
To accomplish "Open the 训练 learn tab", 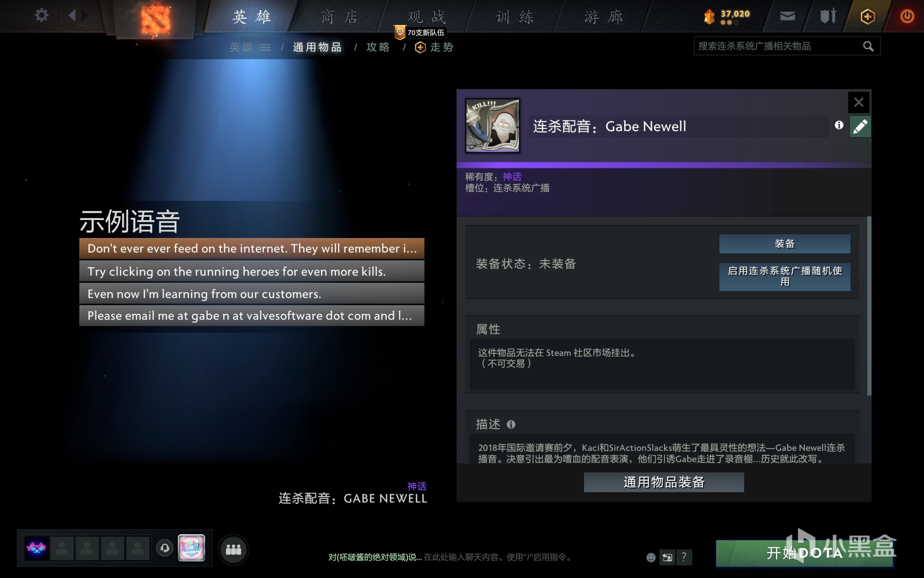I will pos(515,17).
